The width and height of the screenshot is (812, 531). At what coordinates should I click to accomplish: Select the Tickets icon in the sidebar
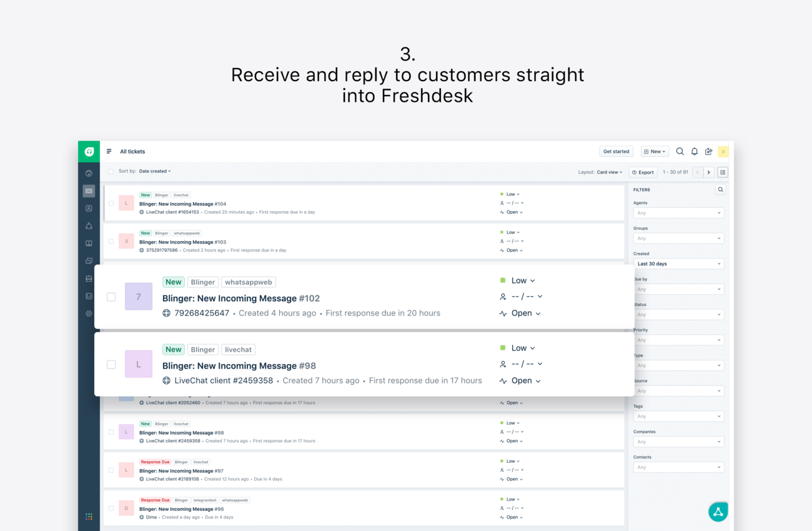click(89, 191)
